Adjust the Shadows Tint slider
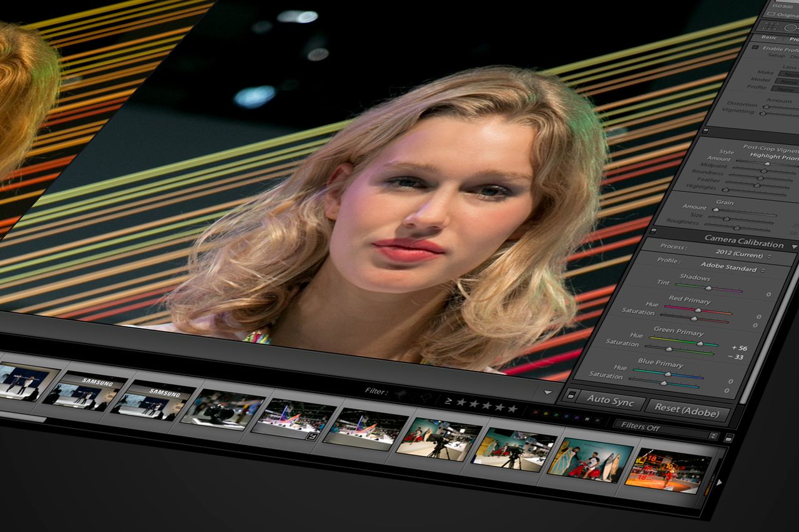799x532 pixels. 708,288
